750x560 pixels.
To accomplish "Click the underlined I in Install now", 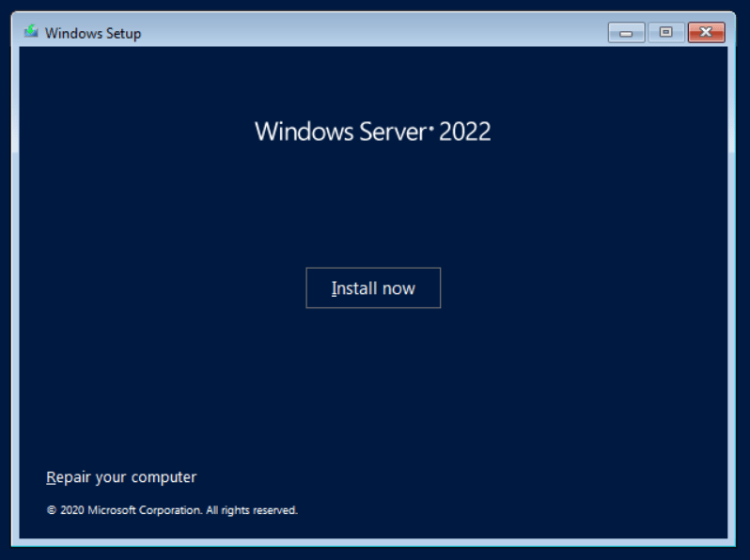I will [334, 288].
